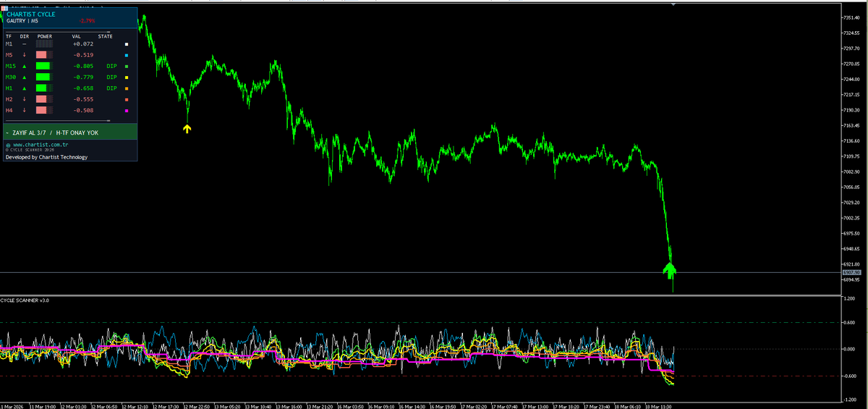868x409 pixels.
Task: Click the H4 value -0.508
Action: tap(82, 110)
